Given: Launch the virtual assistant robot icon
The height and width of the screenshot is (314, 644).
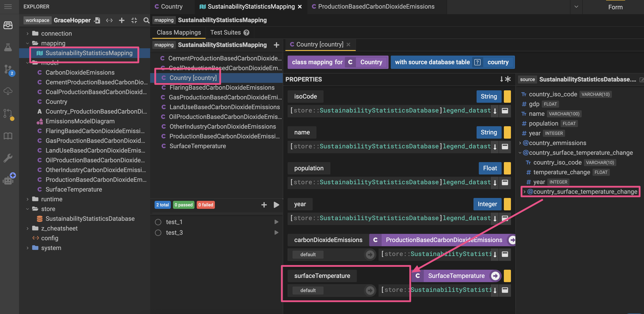Looking at the screenshot, I should coord(8,179).
